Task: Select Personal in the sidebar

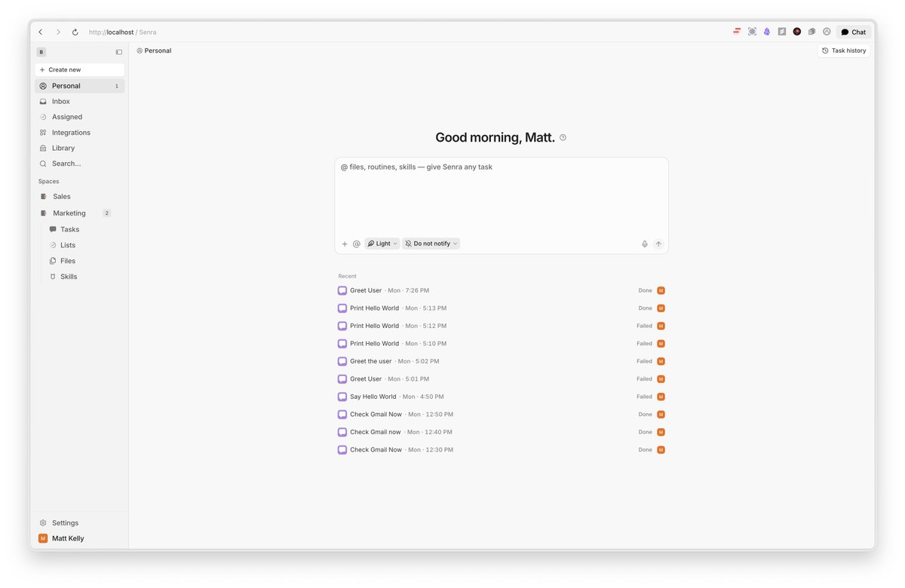Action: click(79, 86)
